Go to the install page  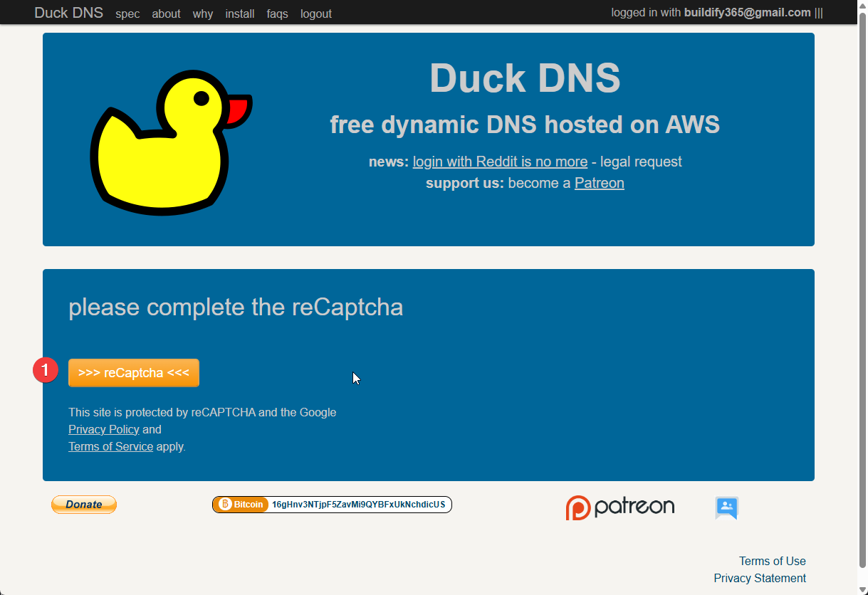[240, 14]
